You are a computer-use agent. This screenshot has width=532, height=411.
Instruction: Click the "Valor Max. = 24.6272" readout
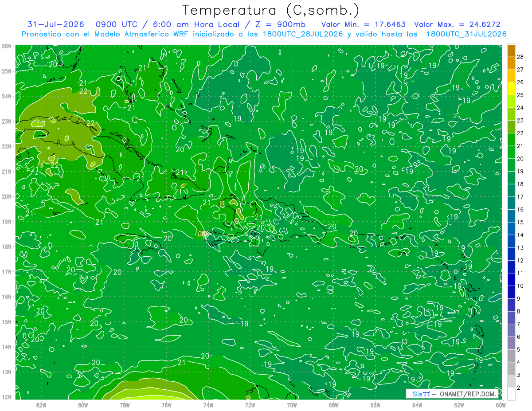[x=457, y=24]
